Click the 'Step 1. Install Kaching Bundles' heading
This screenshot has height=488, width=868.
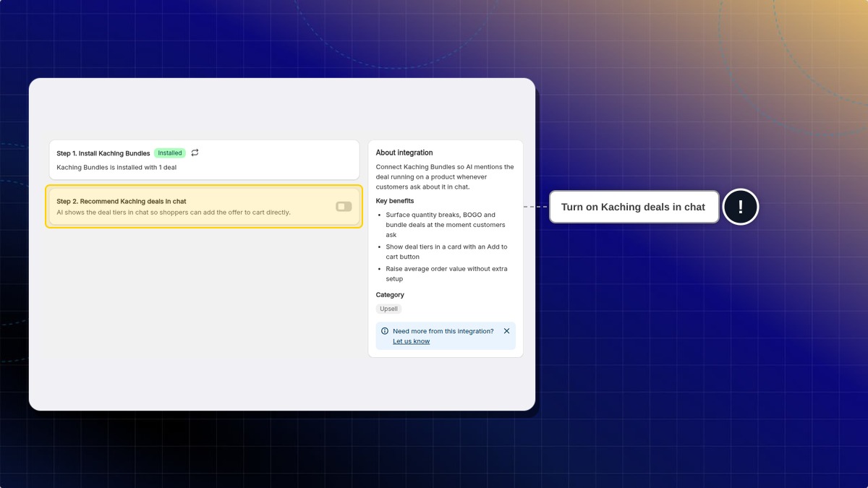click(103, 153)
